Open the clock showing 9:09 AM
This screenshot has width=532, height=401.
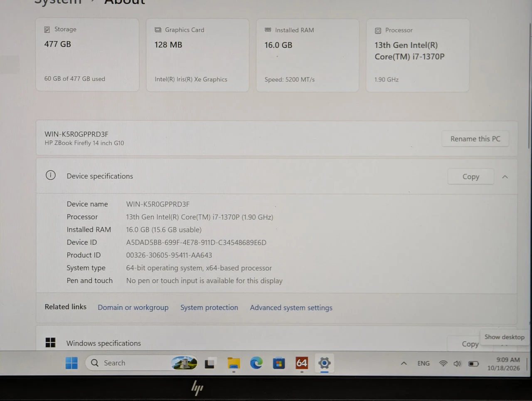[x=503, y=364]
